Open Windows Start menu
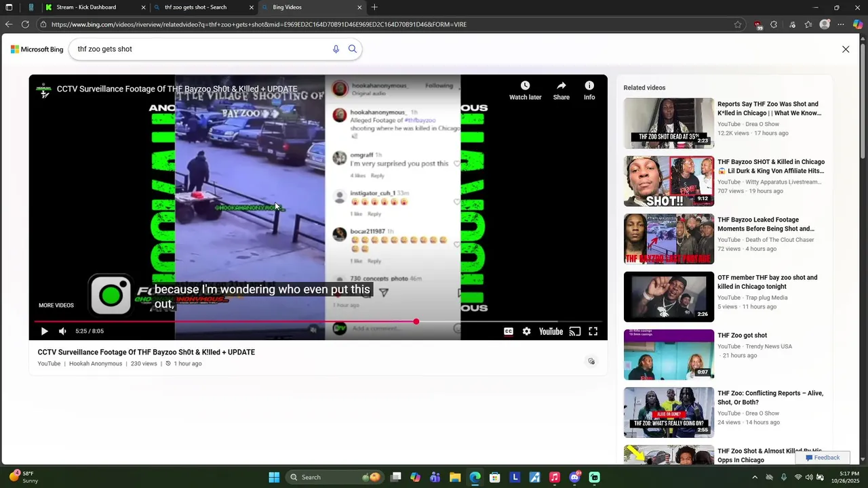This screenshot has width=868, height=488. (274, 477)
